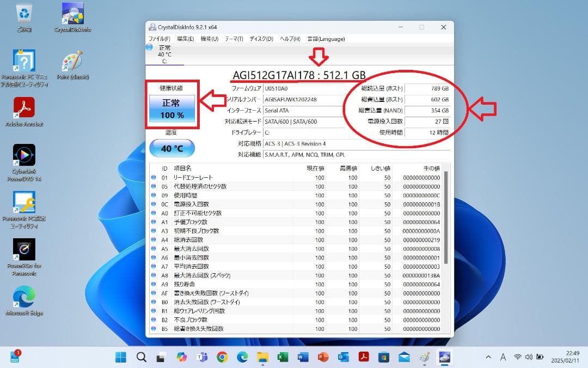Open the ファイル(F) menu
This screenshot has height=368, width=588.
[158, 39]
